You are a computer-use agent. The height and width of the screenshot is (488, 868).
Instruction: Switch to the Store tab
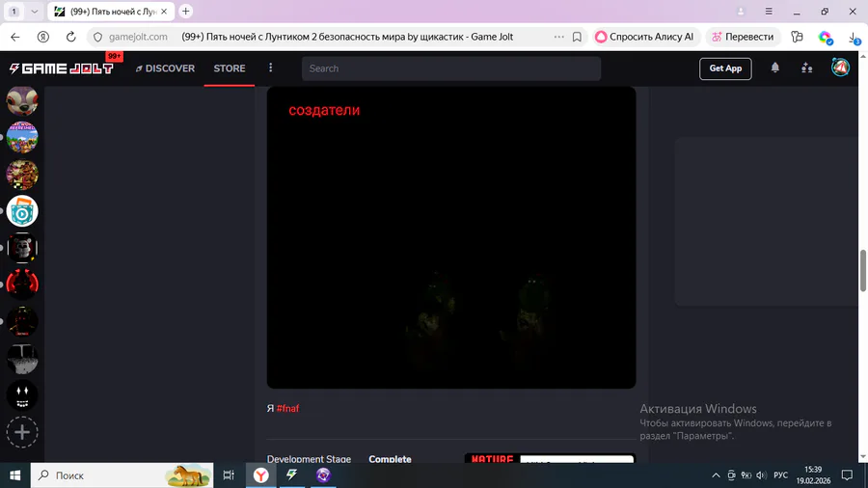coord(230,68)
